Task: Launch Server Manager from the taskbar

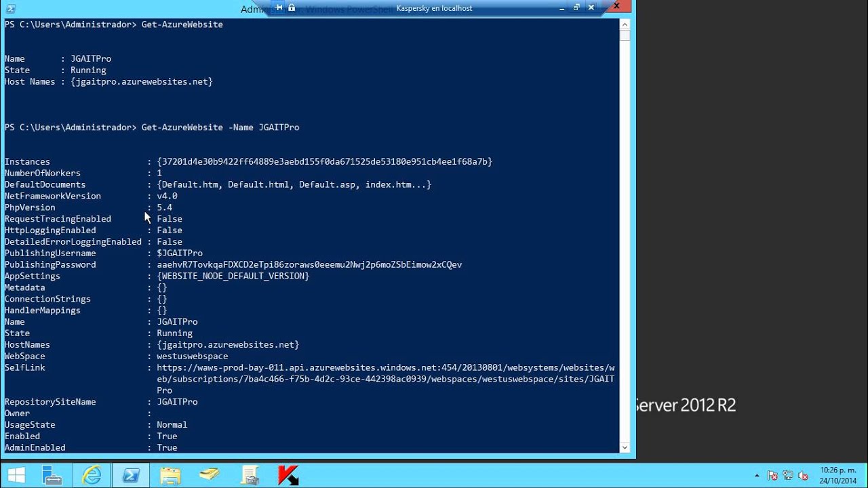Action: (52, 474)
